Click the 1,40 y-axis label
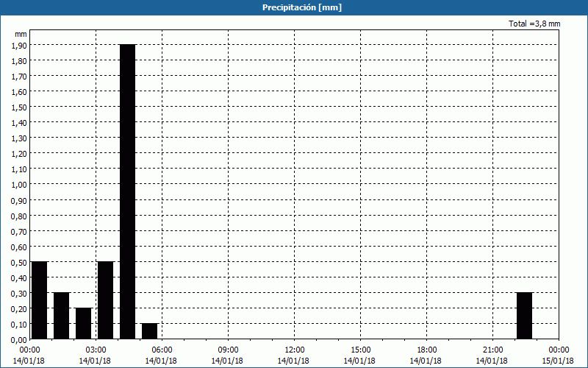The width and height of the screenshot is (588, 368). tap(19, 123)
